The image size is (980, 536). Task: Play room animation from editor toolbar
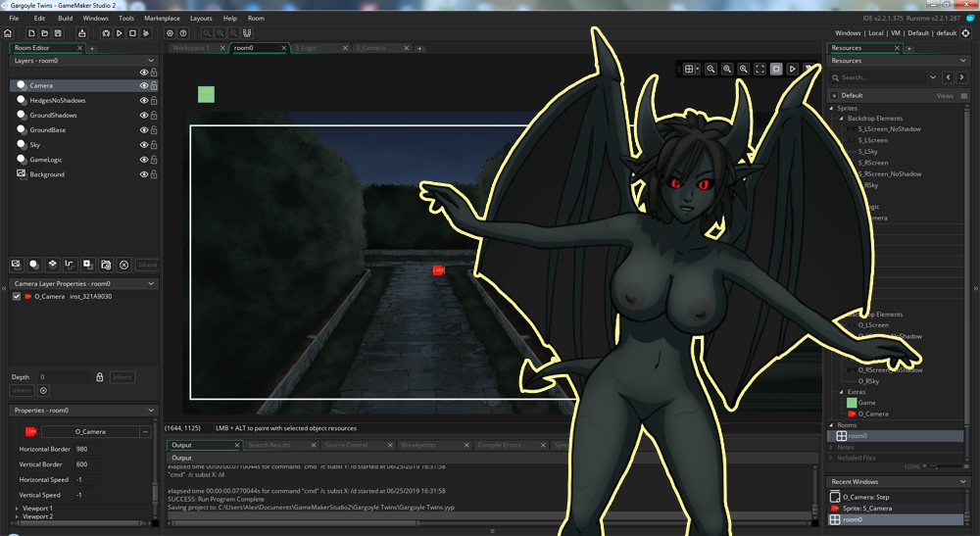coord(792,69)
